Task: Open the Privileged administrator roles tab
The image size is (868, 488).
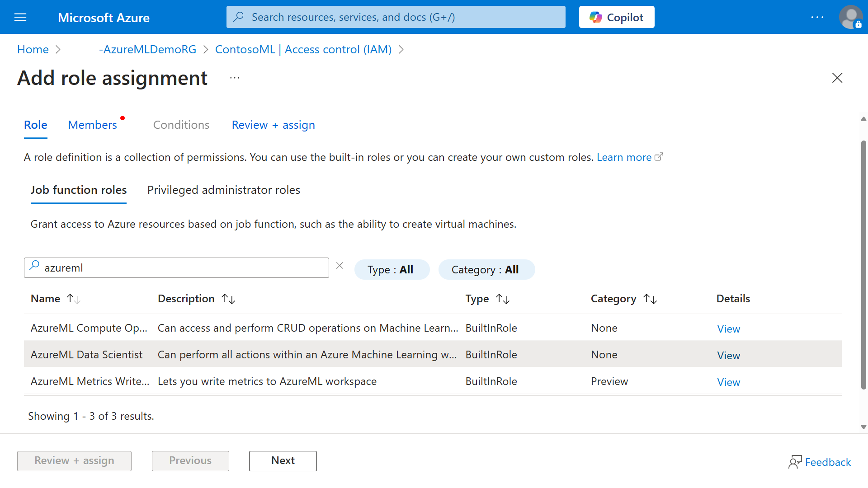Action: point(223,190)
